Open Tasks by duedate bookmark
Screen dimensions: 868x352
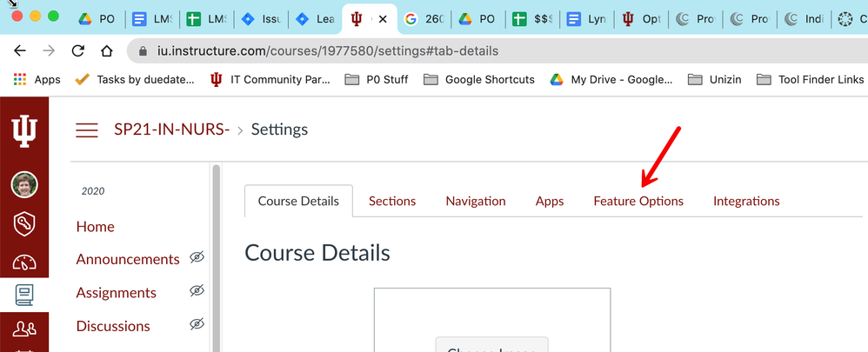135,80
